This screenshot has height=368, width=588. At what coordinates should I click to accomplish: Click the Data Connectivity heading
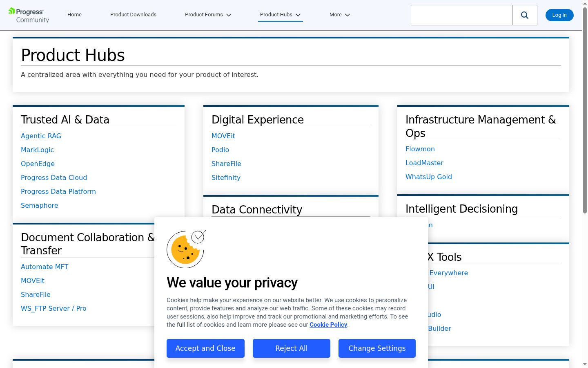(x=257, y=209)
